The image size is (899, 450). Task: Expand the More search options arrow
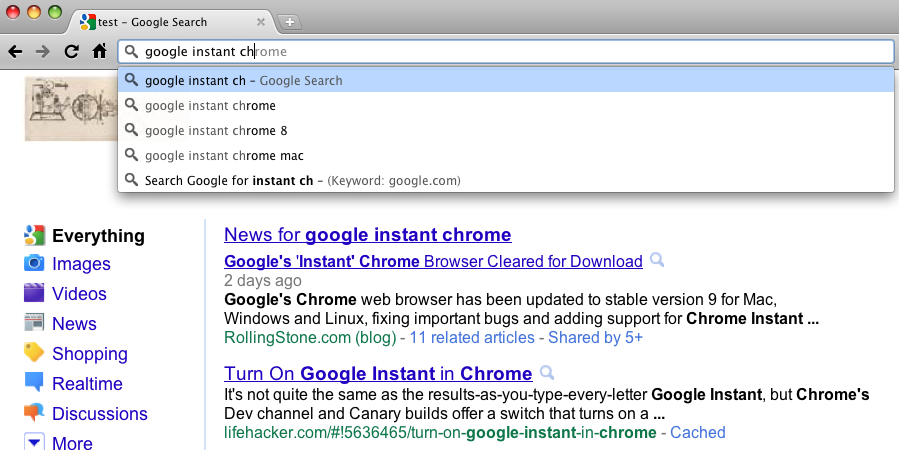point(34,442)
